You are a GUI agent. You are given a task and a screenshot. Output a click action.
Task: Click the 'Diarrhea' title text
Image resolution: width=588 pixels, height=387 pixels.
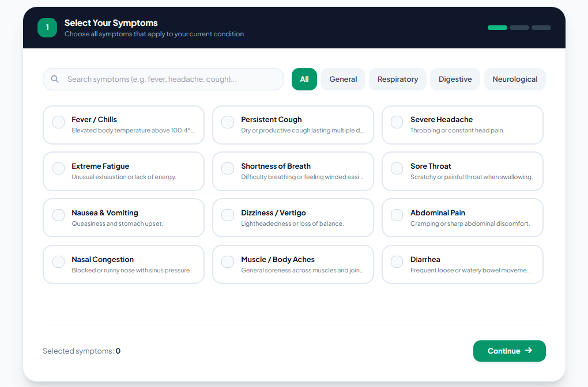click(425, 259)
